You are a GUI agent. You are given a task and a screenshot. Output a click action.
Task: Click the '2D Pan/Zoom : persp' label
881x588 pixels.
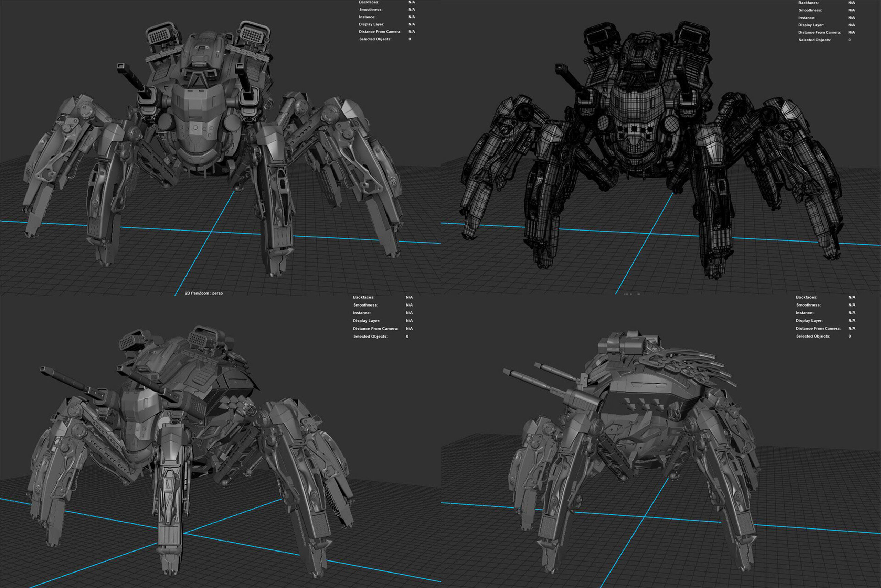(204, 293)
